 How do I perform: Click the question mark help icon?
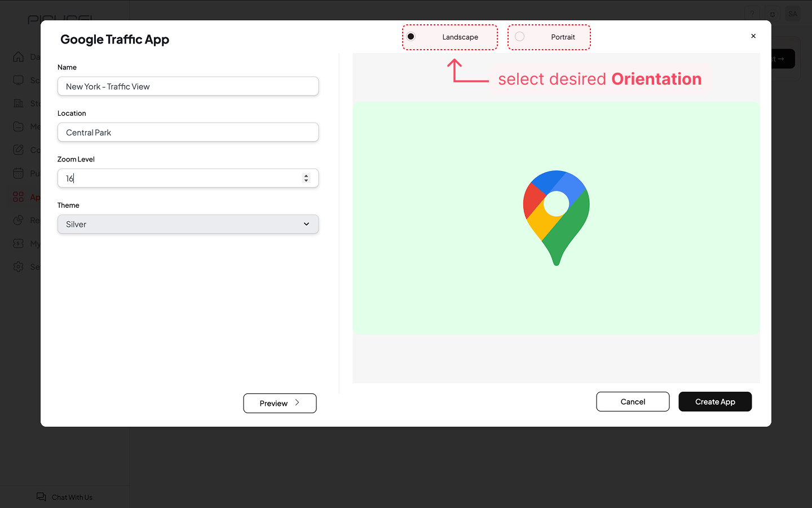(752, 14)
